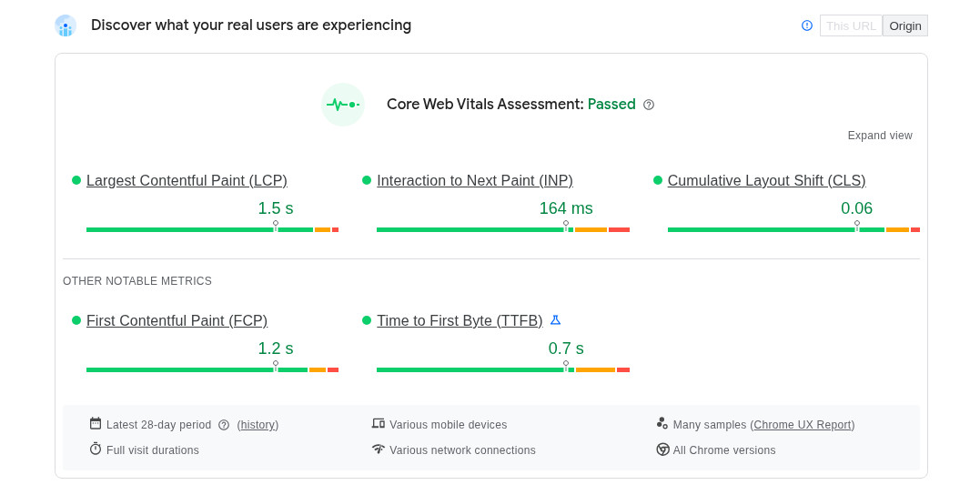Open the Interaction to Next Paint (INP) link
This screenshot has height=495, width=980.
[475, 180]
